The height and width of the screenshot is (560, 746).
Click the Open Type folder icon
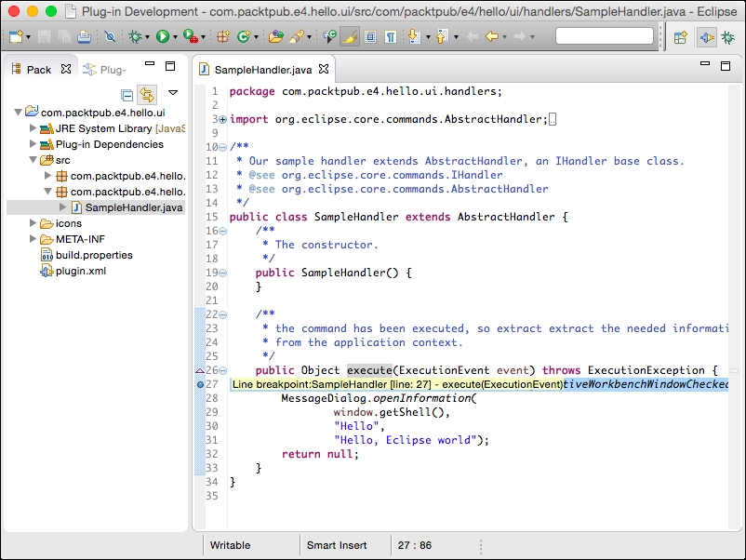274,37
